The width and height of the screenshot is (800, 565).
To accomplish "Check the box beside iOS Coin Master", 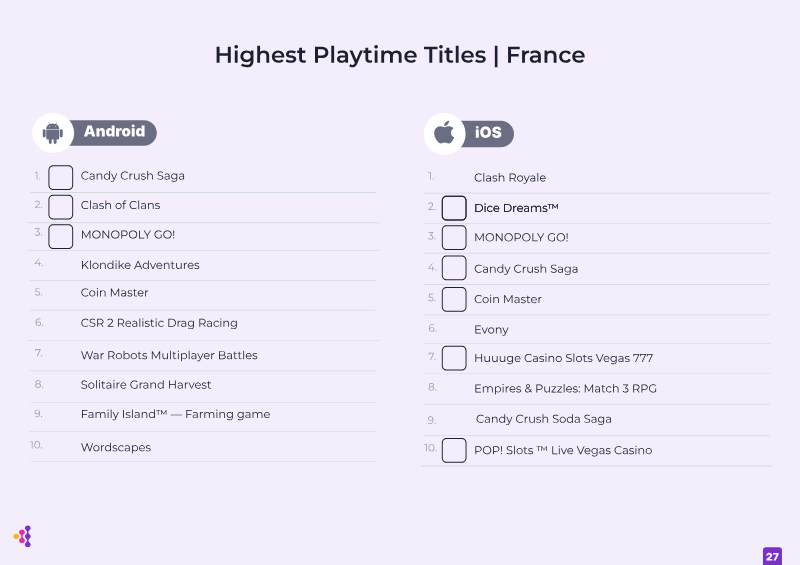I will click(x=454, y=299).
